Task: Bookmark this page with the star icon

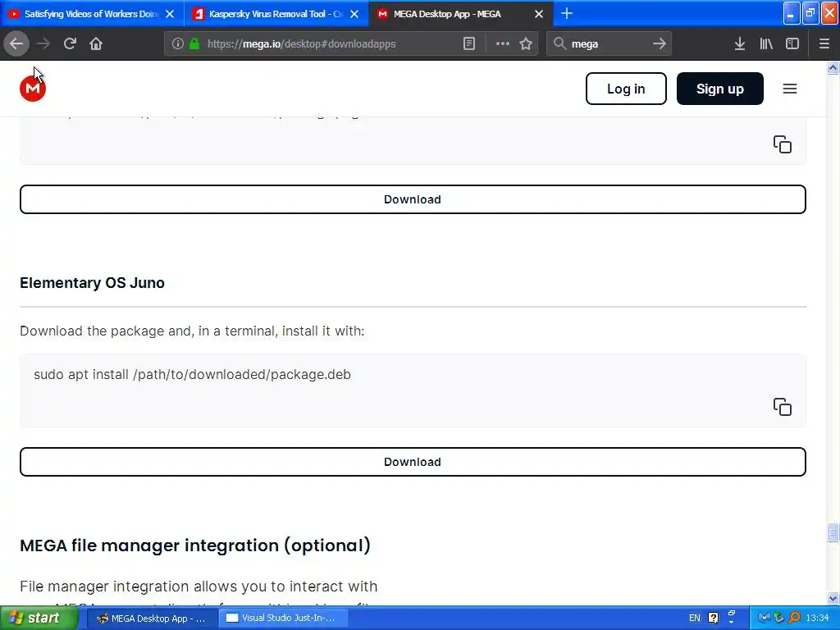Action: click(x=526, y=44)
